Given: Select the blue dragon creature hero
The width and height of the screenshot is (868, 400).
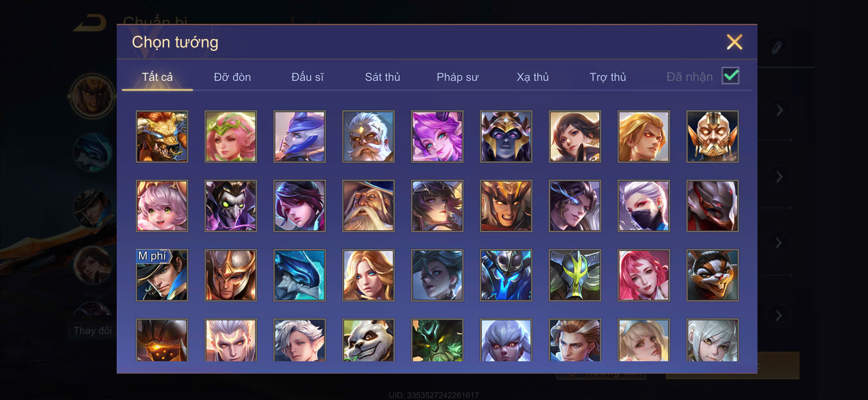Looking at the screenshot, I should coord(299,275).
